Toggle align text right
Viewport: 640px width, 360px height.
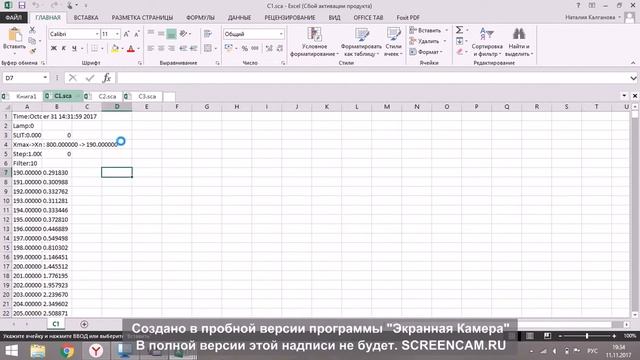pyautogui.click(x=171, y=49)
